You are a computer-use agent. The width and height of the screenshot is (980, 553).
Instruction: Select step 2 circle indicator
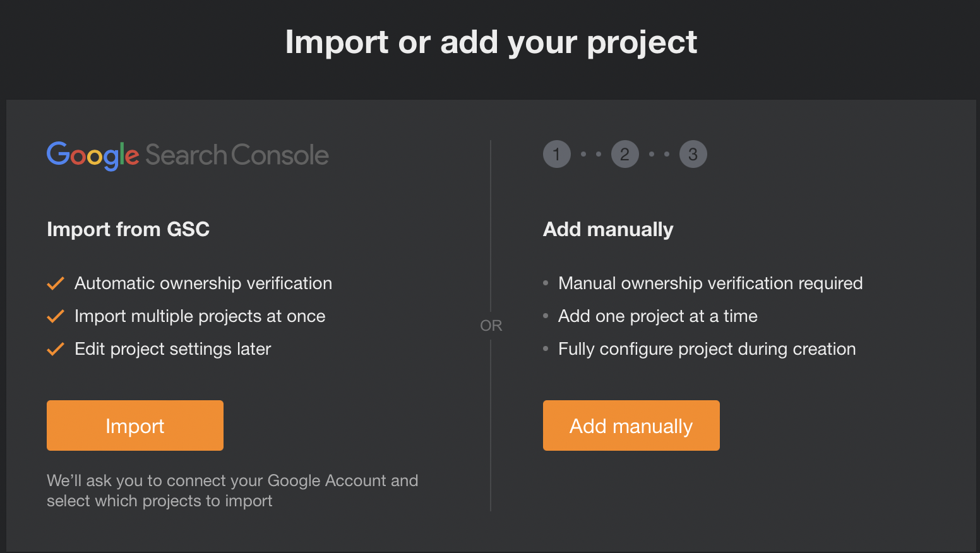[x=624, y=154]
